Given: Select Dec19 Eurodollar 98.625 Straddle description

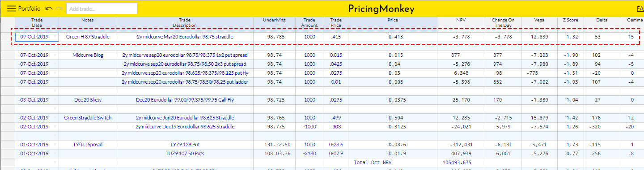Looking at the screenshot, I should point(185,127).
